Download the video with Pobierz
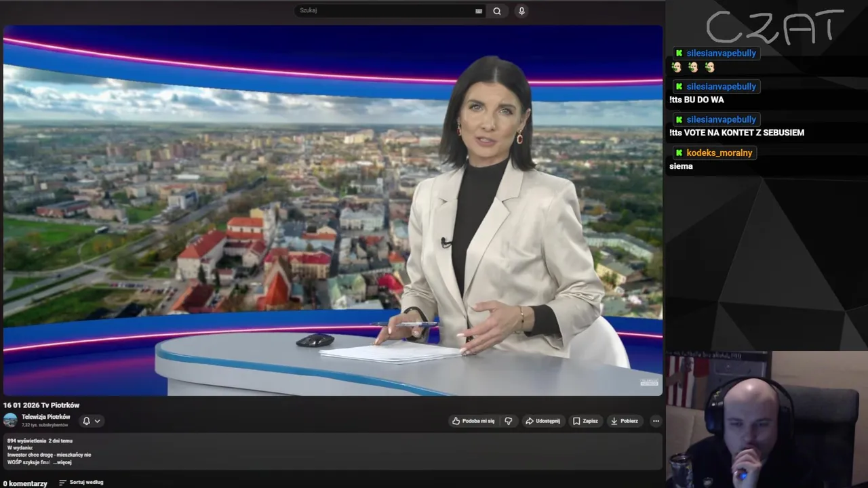 tap(625, 421)
